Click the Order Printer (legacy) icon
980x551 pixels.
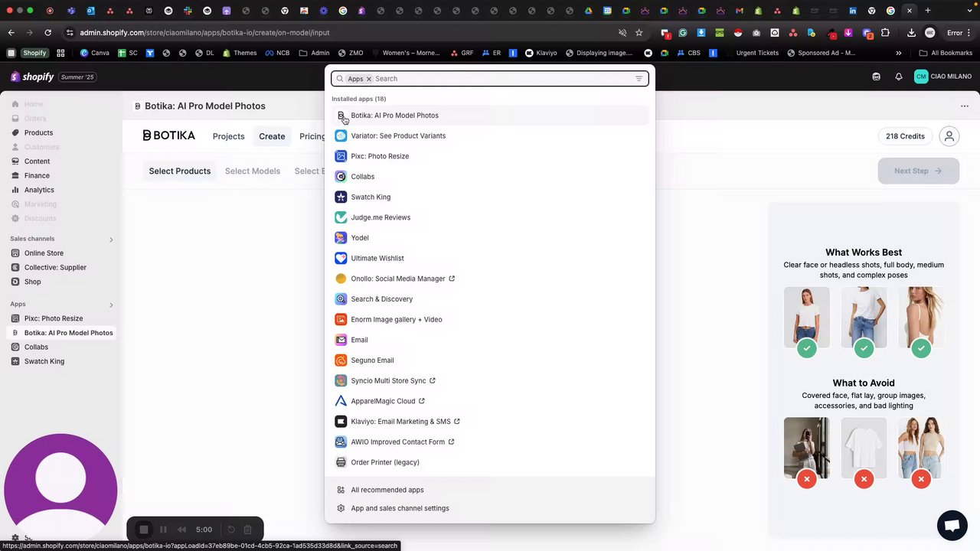341,462
